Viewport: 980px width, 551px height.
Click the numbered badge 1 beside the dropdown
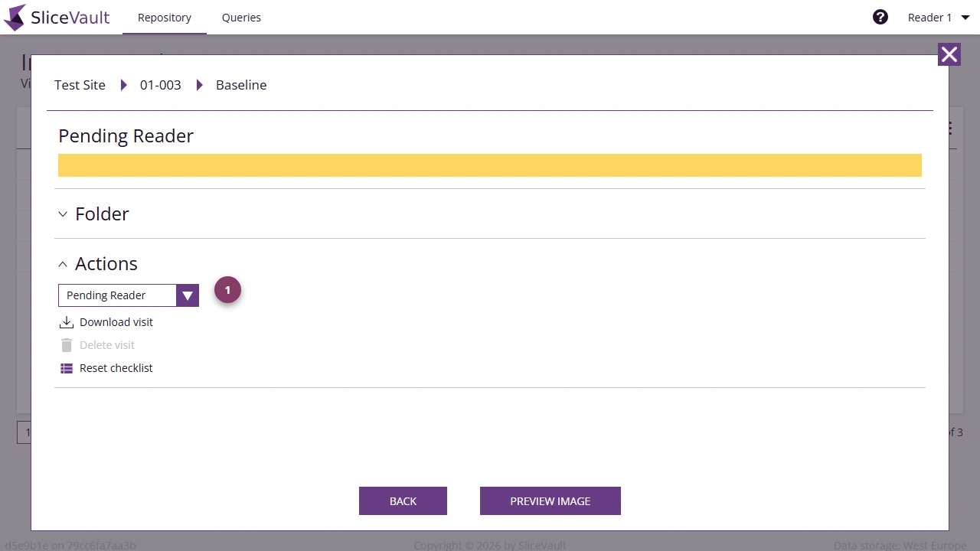(x=227, y=290)
